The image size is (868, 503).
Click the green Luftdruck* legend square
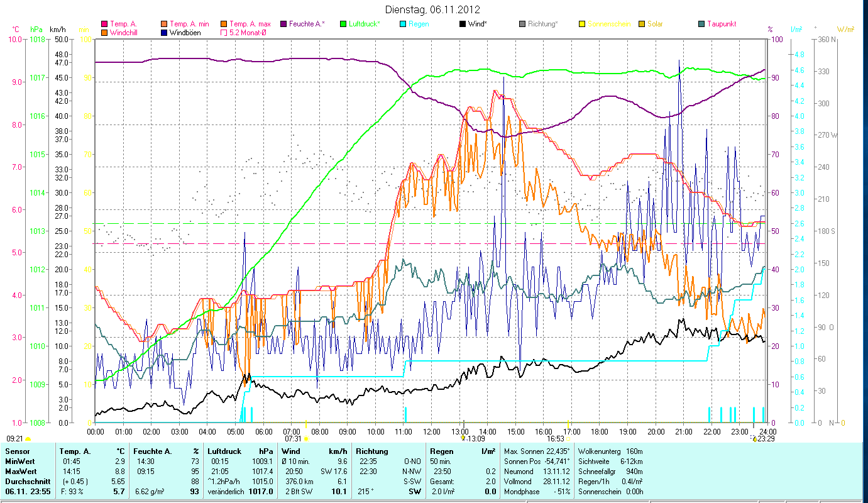[x=343, y=24]
